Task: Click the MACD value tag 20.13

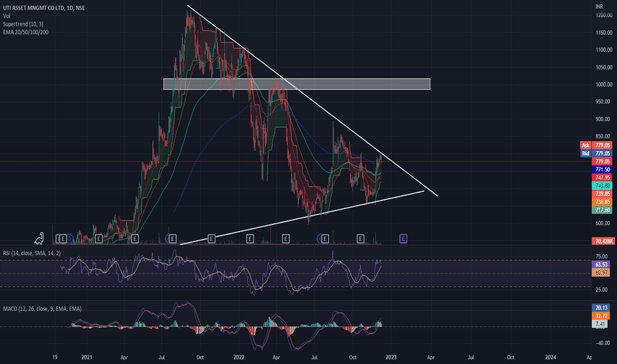Action: 601,308
